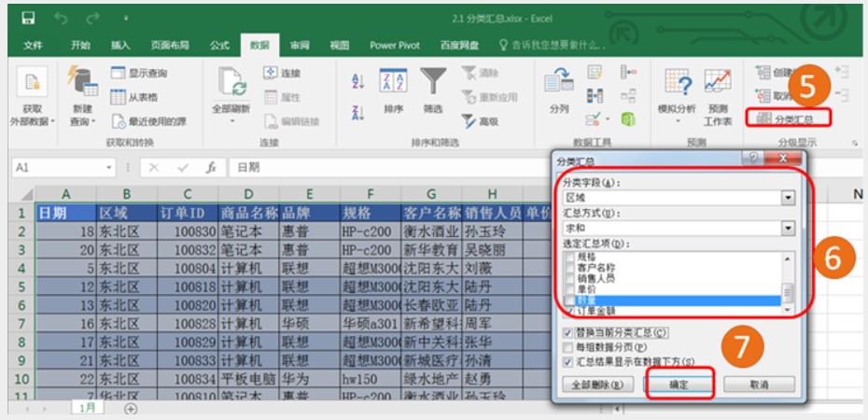Check the 销售人员 checkbox
Viewport: 868px width, 420px height.
pyautogui.click(x=569, y=278)
